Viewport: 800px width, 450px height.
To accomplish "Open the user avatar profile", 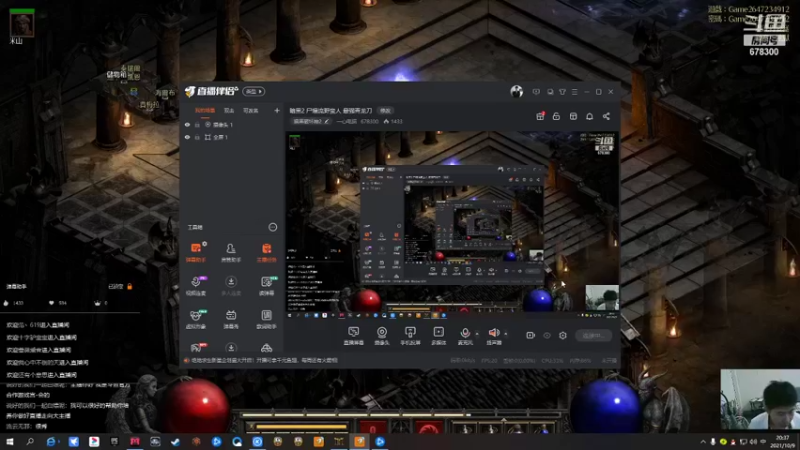I will coord(516,91).
